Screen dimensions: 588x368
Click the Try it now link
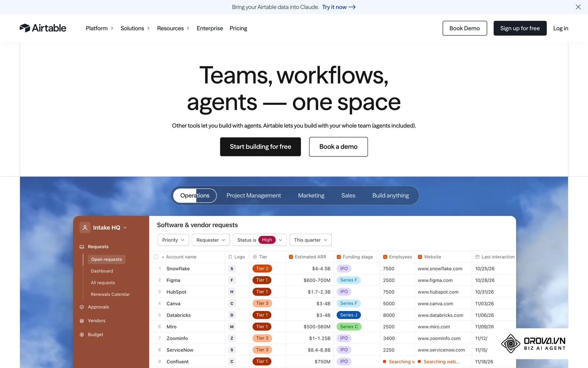point(339,7)
